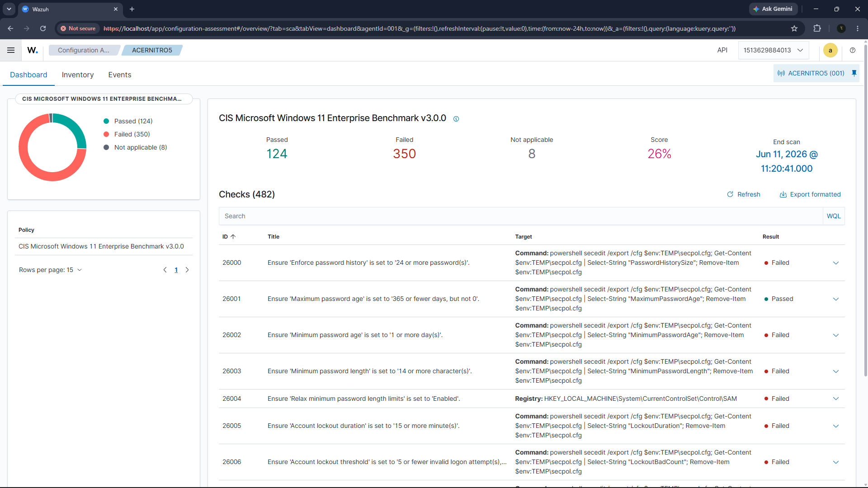Expand check 26006 row details
Image resolution: width=868 pixels, height=488 pixels.
click(x=836, y=462)
